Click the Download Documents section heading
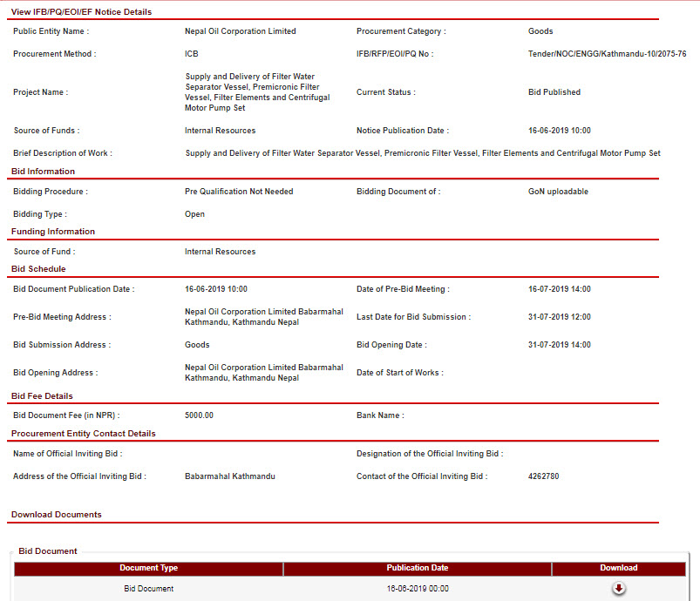Image resolution: width=700 pixels, height=601 pixels. [57, 515]
